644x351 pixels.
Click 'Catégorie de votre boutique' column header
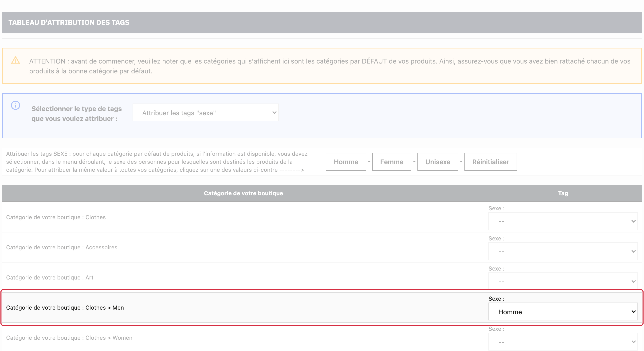pyautogui.click(x=243, y=193)
